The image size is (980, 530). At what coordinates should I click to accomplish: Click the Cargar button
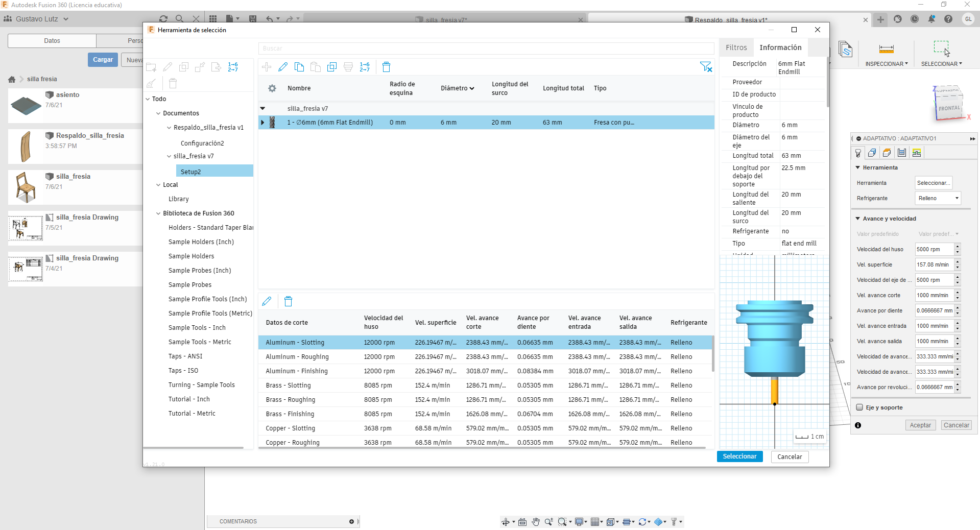pos(103,60)
